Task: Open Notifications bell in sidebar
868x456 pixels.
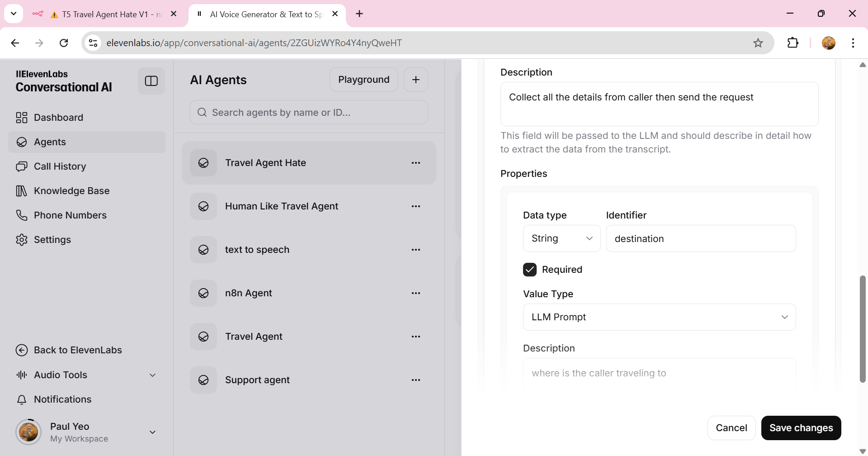Action: pyautogui.click(x=22, y=399)
